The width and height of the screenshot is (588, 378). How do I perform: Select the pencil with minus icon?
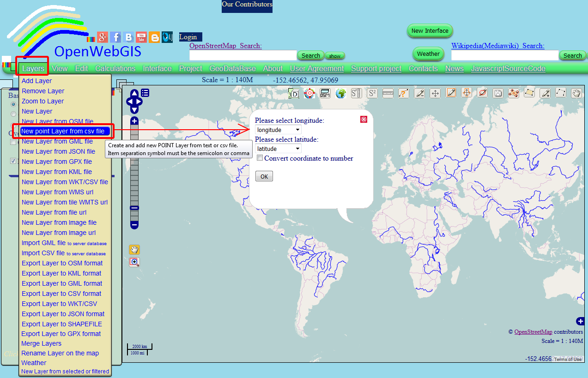[x=419, y=93]
